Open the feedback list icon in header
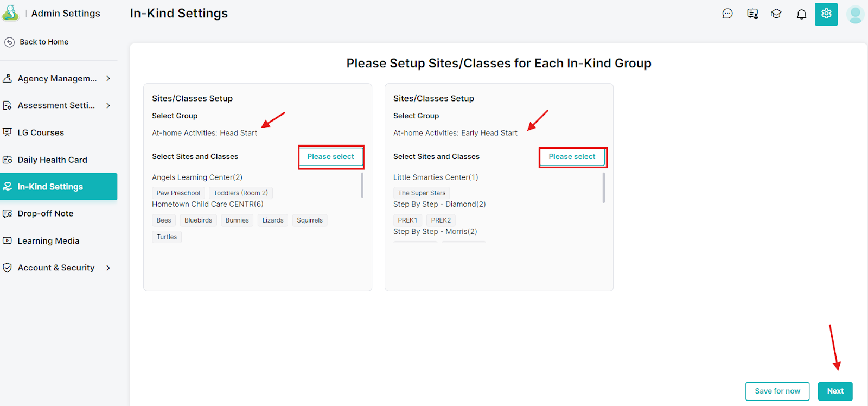Screen dimensions: 868x406 [752, 14]
